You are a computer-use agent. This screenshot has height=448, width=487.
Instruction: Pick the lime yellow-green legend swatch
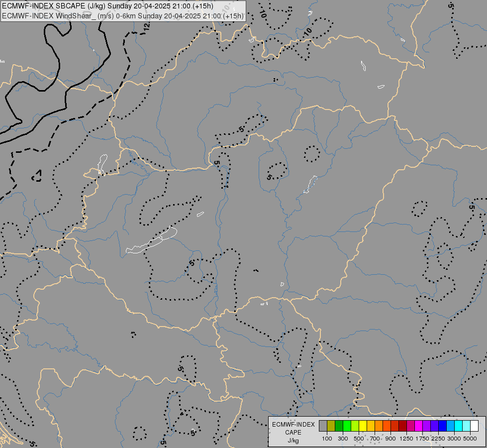point(355,426)
